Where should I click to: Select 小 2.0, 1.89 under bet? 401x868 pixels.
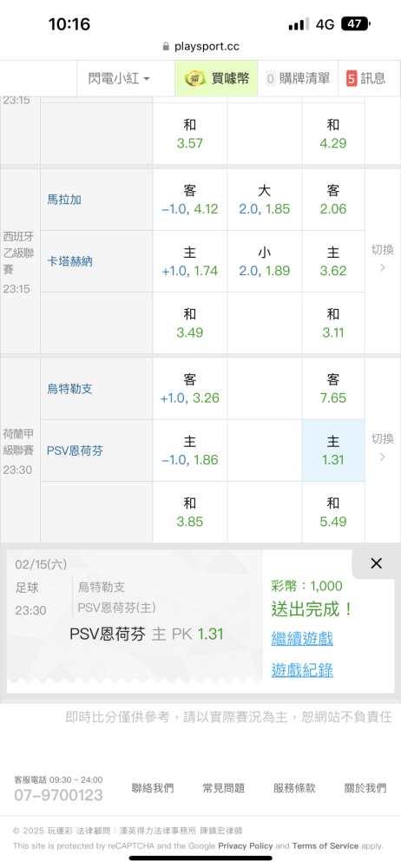[x=264, y=261]
